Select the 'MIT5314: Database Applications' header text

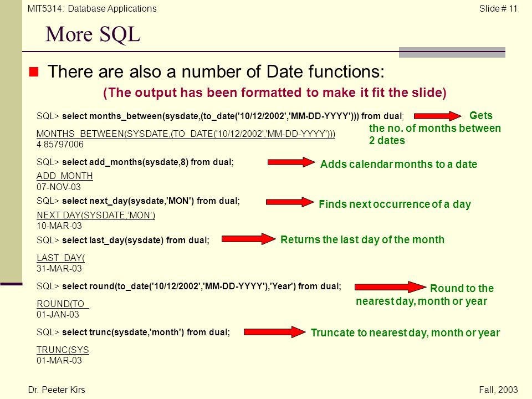point(92,8)
